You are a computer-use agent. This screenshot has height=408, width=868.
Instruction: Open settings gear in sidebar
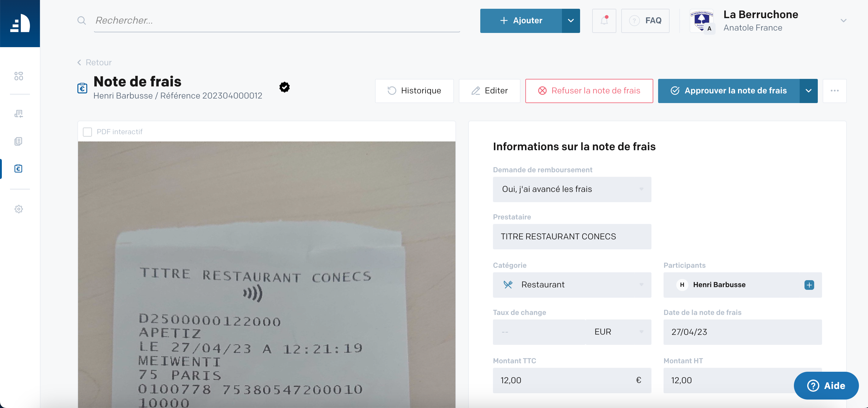[x=19, y=209]
